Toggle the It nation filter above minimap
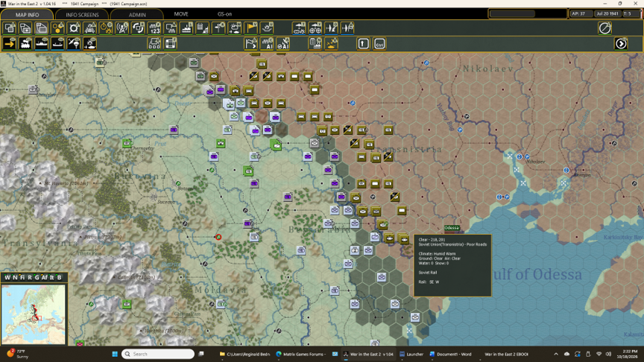Image resolution: width=644 pixels, height=362 pixels. tap(51, 277)
